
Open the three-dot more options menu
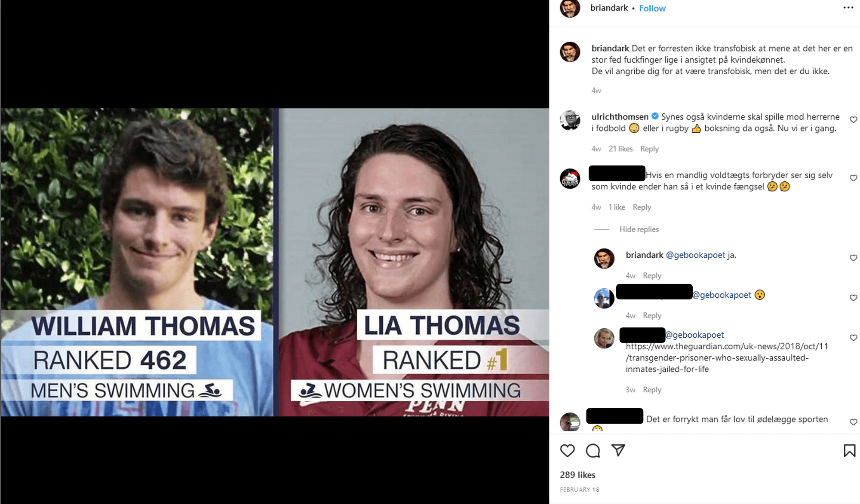[x=848, y=8]
